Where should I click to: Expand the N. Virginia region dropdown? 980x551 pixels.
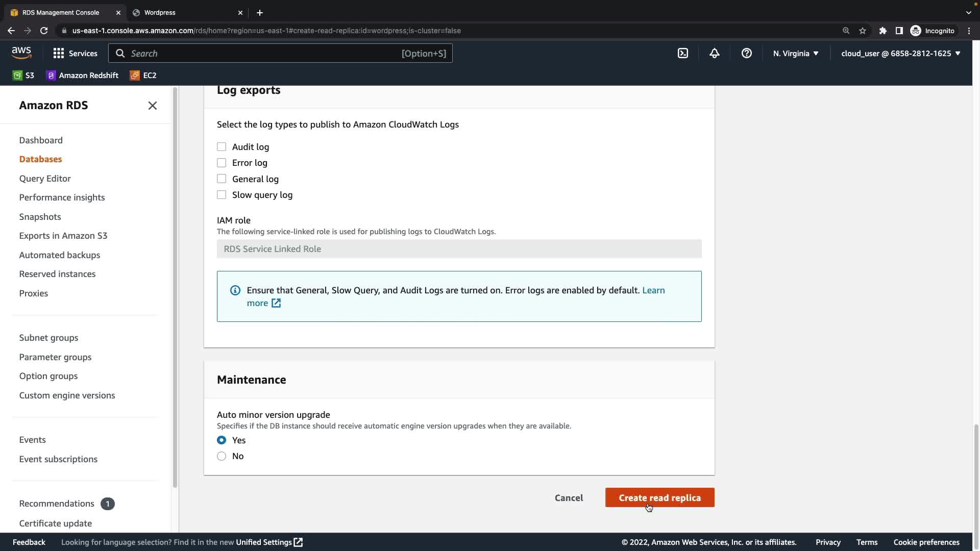[795, 53]
